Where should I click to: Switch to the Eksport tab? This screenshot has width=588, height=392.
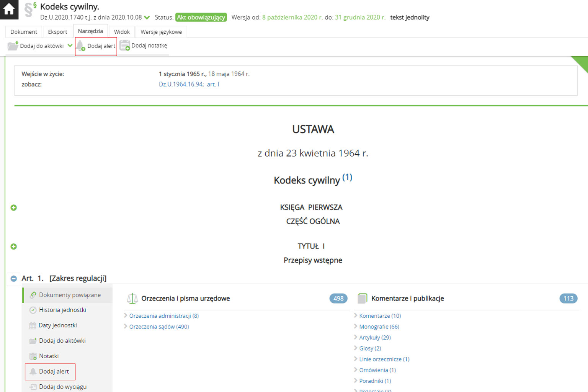click(57, 32)
